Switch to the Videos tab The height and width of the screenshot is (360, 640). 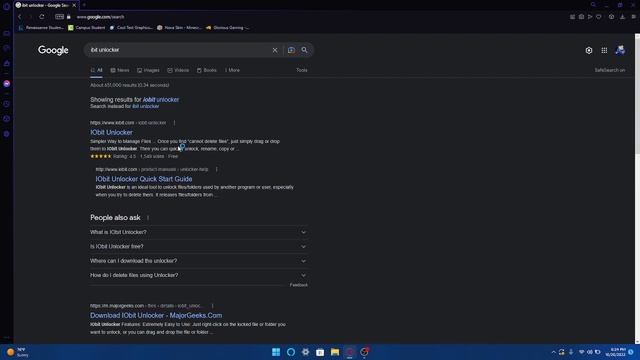click(x=178, y=70)
